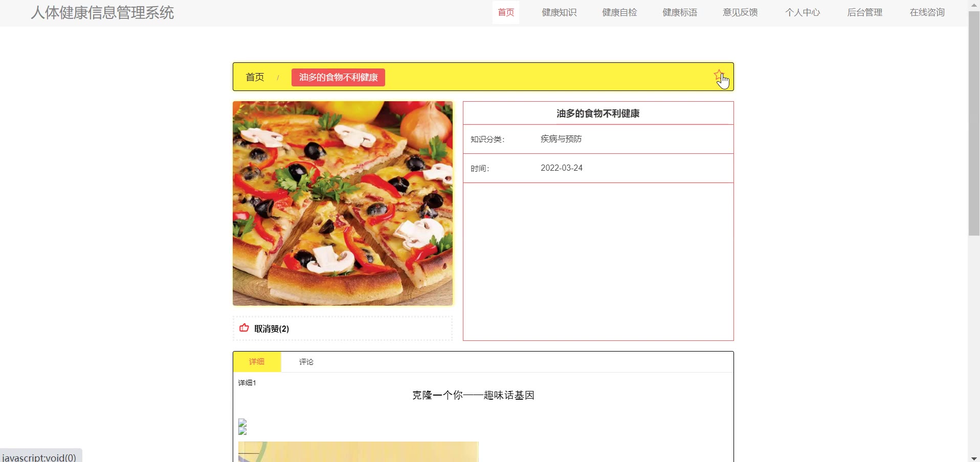Click the first broken image icon

(x=242, y=423)
